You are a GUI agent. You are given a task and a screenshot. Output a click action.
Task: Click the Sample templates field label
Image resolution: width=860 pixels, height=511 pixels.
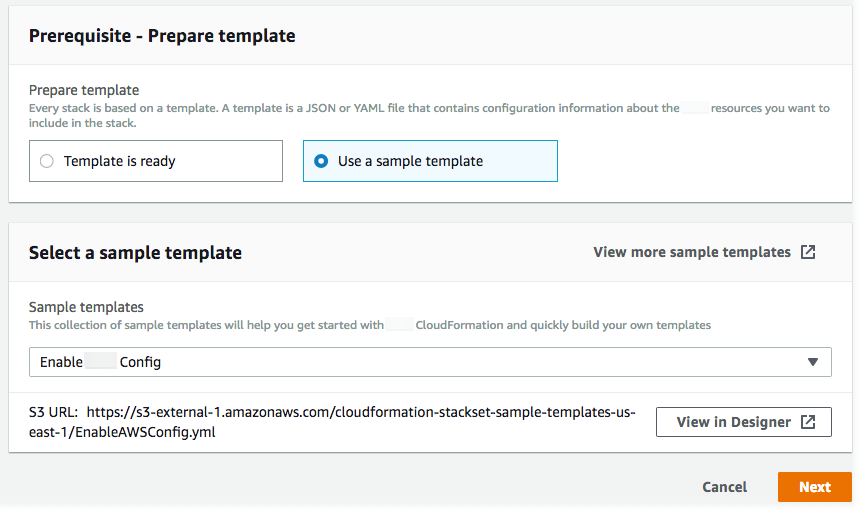pos(86,307)
